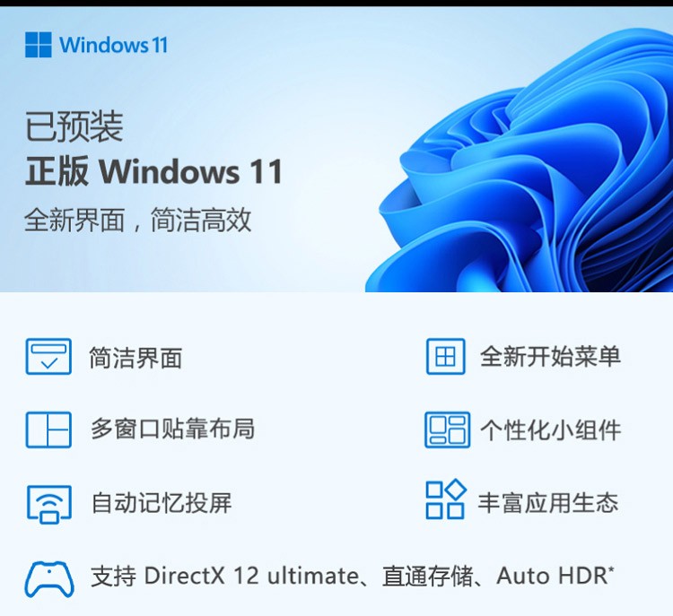Click the 全新开始菜单 label

click(x=550, y=356)
